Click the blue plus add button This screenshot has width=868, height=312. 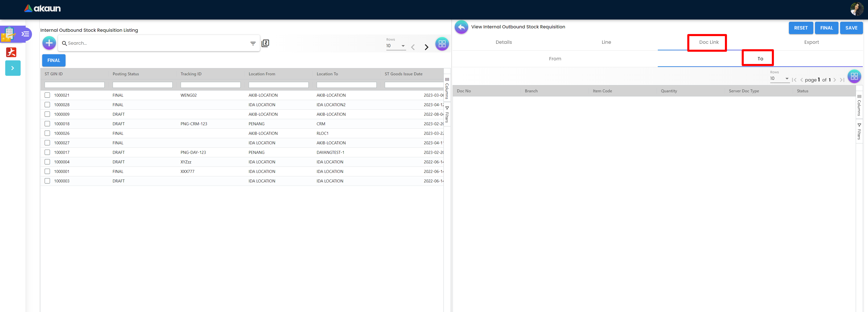coord(49,43)
